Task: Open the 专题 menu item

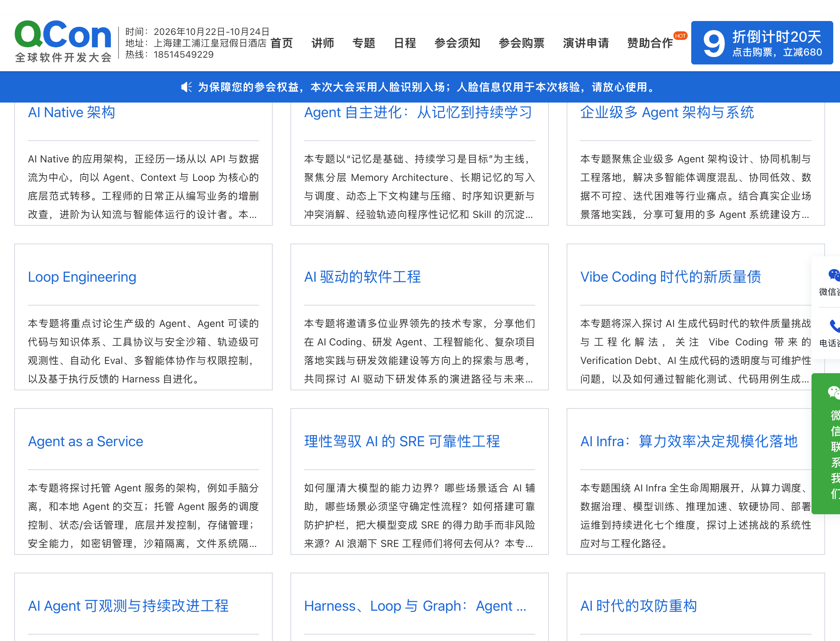Action: tap(364, 43)
